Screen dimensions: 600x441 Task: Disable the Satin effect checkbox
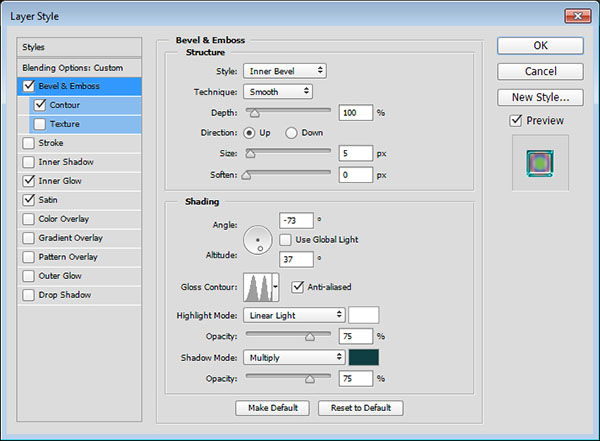point(29,200)
